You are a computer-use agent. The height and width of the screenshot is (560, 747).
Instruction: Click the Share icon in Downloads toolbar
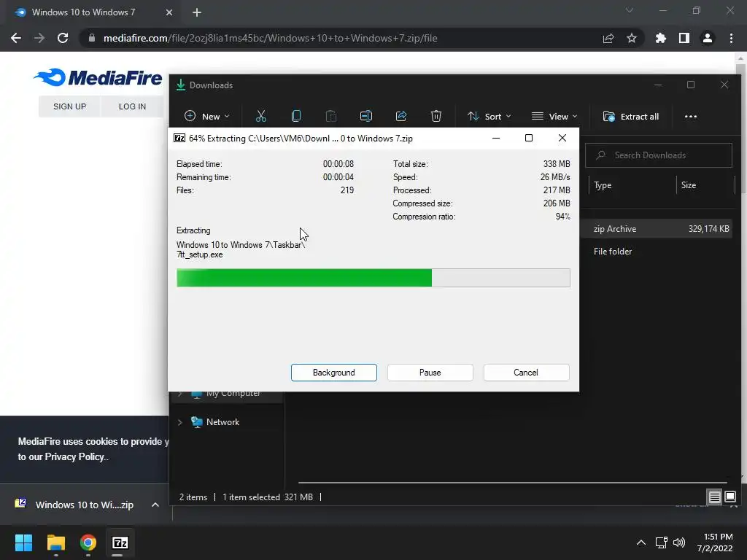(x=401, y=116)
